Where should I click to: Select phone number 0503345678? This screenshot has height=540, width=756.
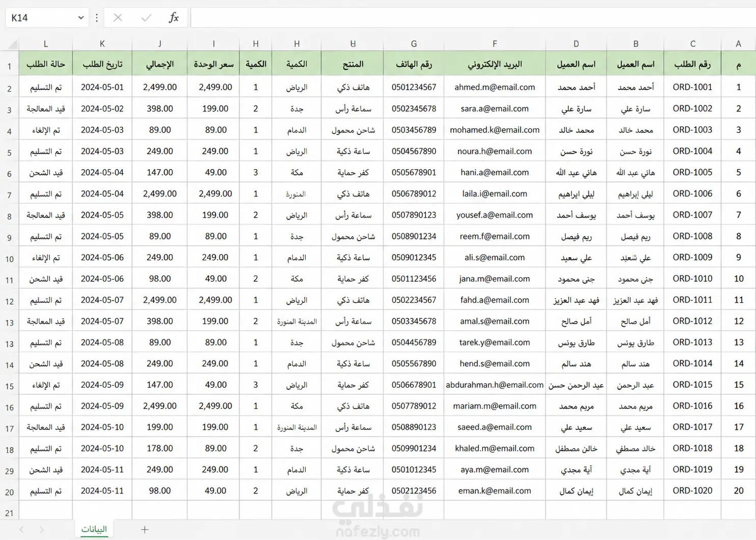414,321
